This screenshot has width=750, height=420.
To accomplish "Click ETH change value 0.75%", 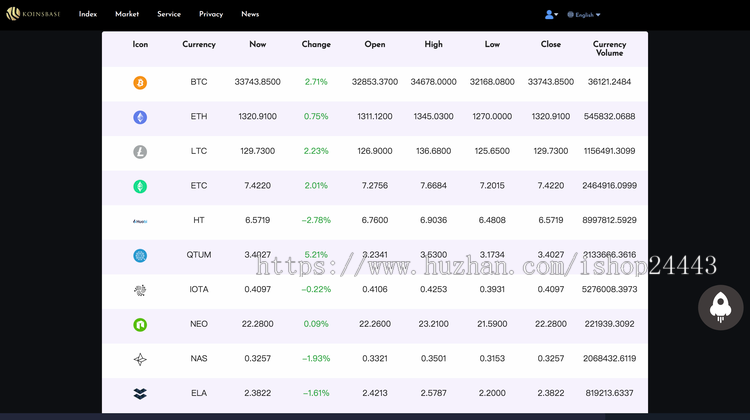I will coord(316,116).
